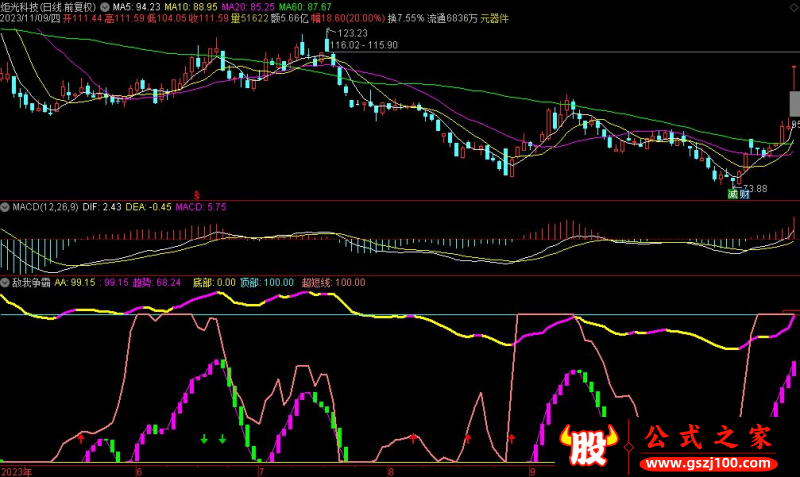
Task: Click the peak price label 123.23
Action: tap(353, 33)
